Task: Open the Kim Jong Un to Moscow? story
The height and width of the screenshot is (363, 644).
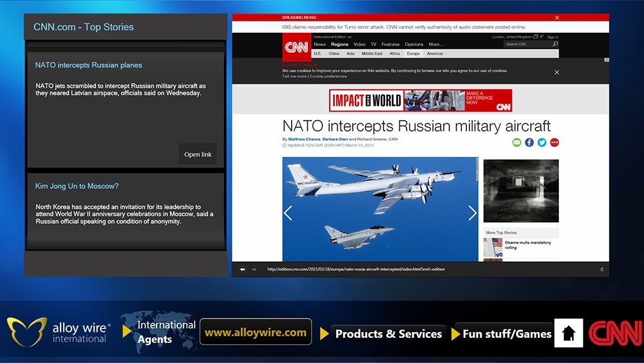Action: [77, 186]
